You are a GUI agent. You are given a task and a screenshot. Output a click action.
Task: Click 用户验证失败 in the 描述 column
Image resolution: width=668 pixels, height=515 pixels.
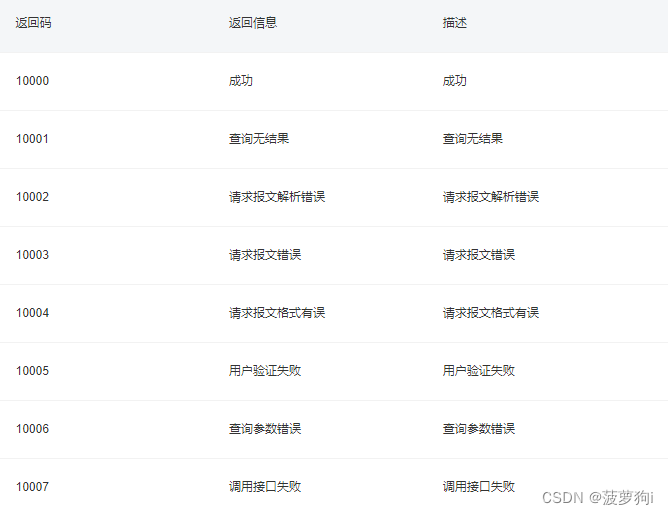pos(479,371)
